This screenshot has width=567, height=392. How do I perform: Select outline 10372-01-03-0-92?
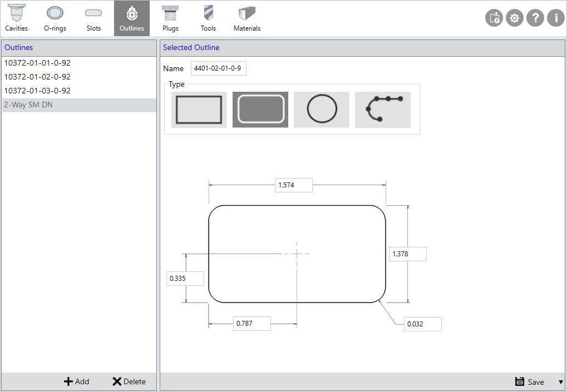(x=79, y=91)
